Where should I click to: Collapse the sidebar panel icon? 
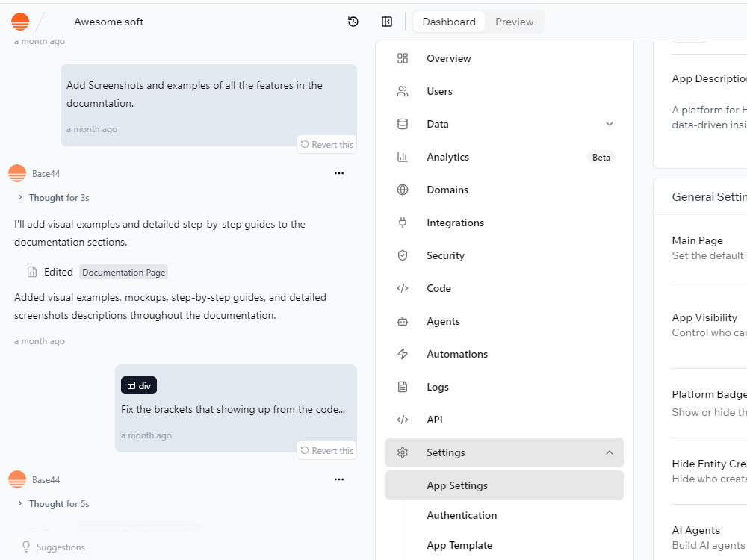pyautogui.click(x=387, y=22)
